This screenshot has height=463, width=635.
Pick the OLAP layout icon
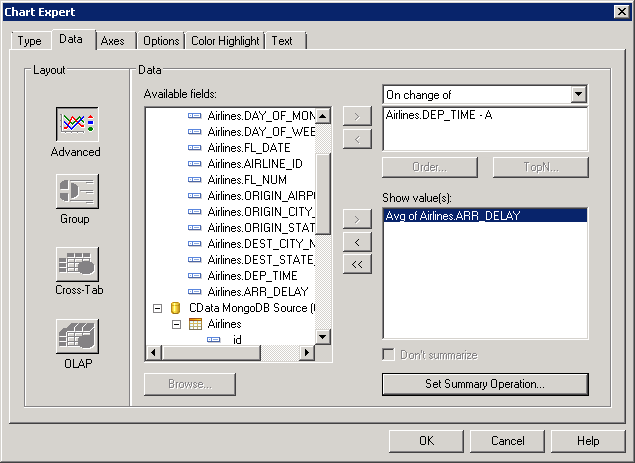76,337
